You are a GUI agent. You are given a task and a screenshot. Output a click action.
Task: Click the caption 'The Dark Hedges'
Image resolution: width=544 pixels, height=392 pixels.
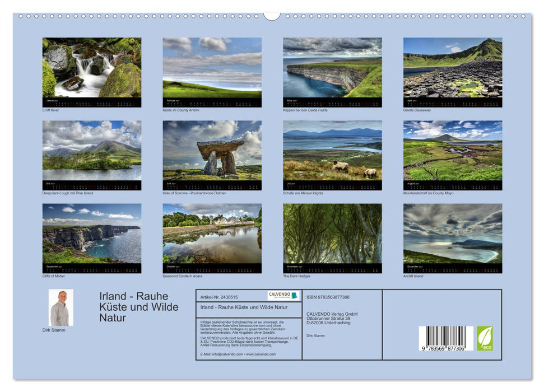[x=296, y=276]
